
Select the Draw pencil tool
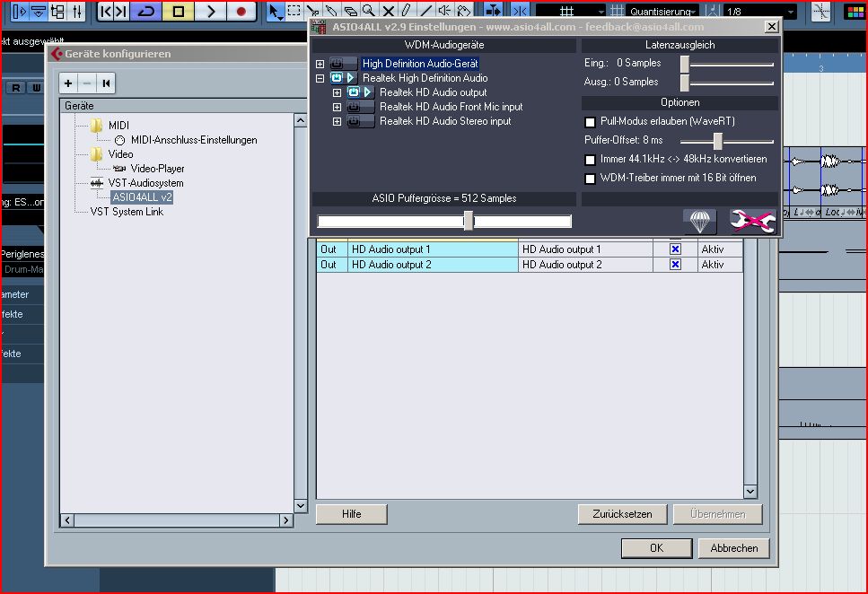click(407, 11)
